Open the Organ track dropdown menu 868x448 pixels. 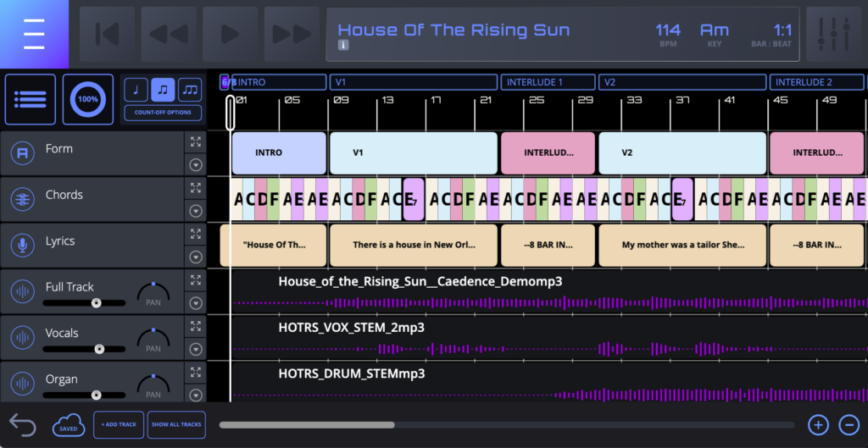[x=196, y=395]
